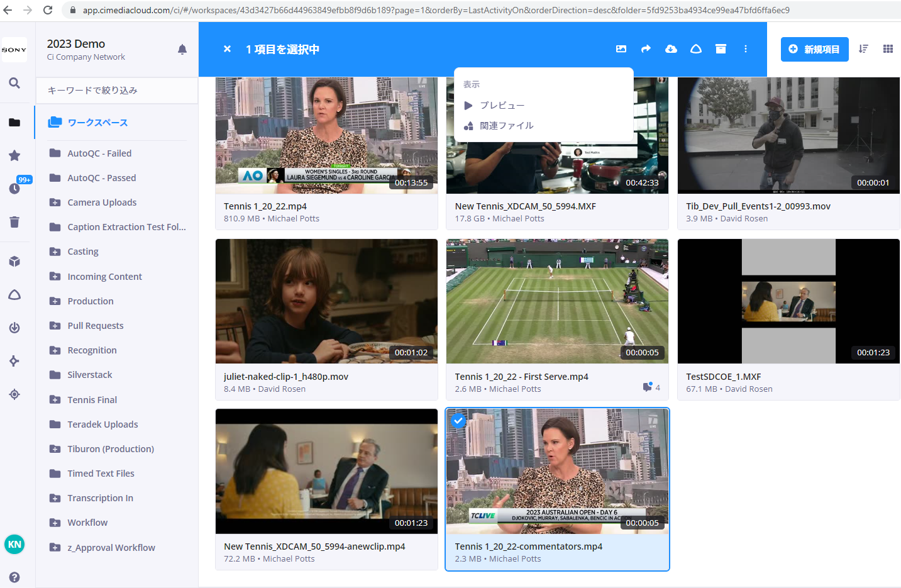Open the display image icon in selection bar

[x=621, y=49]
